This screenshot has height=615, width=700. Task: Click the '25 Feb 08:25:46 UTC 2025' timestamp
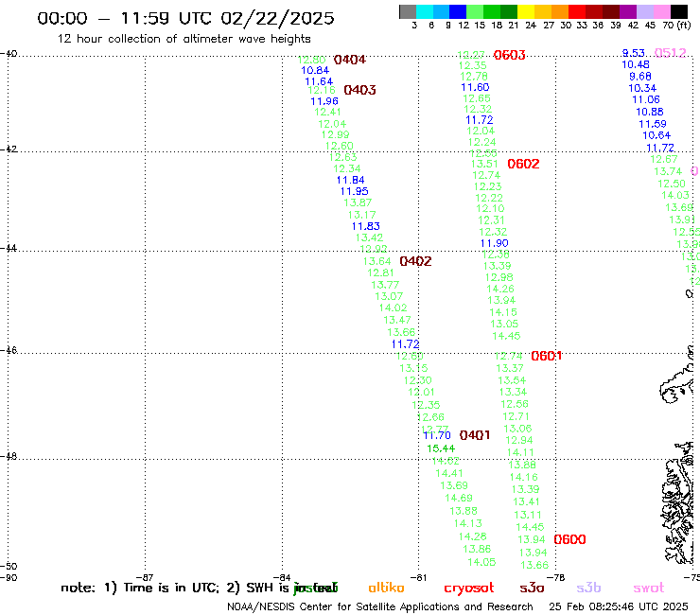click(x=619, y=606)
